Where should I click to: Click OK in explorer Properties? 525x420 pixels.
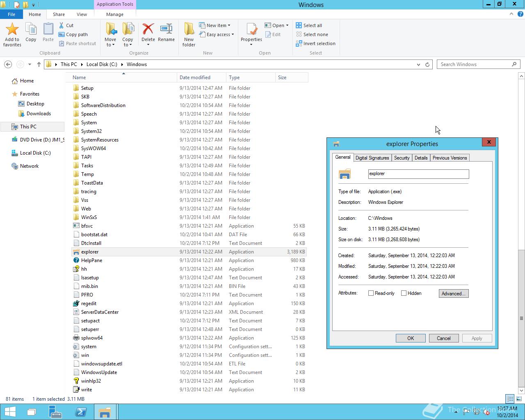[x=411, y=338]
